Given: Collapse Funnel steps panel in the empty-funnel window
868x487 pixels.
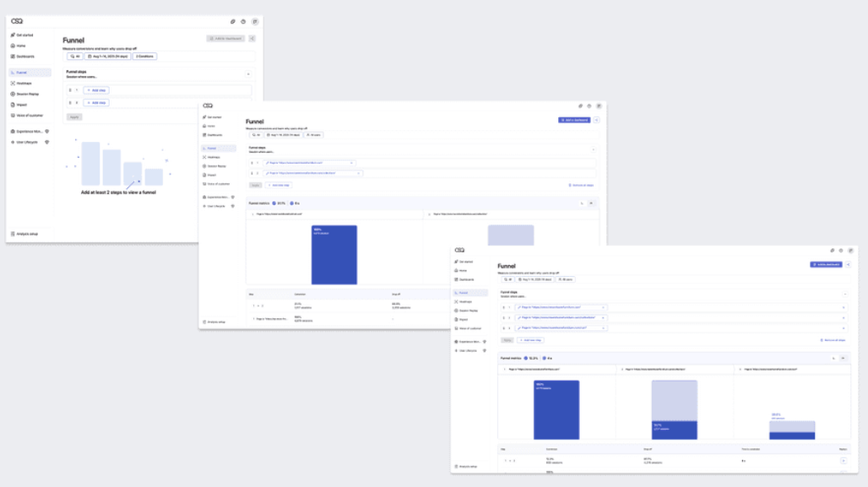Looking at the screenshot, I should click(x=248, y=74).
